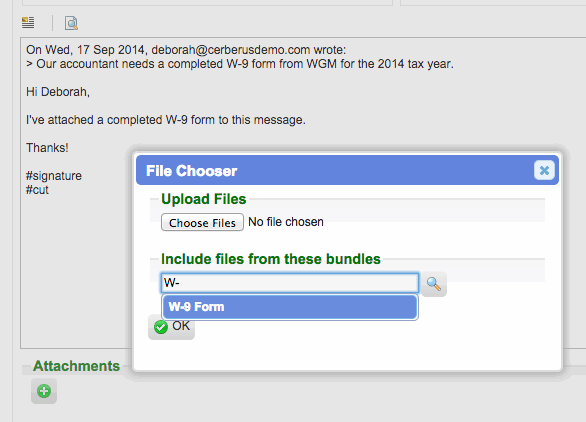Click the quoted W-9 accountant request line
Screen dimensions: 586x422
(x=240, y=64)
